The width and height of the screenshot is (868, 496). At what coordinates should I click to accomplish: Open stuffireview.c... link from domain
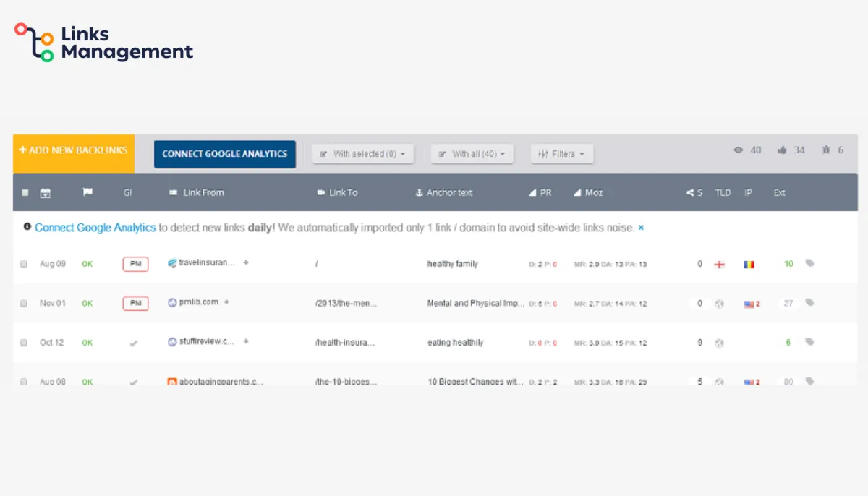pyautogui.click(x=207, y=341)
